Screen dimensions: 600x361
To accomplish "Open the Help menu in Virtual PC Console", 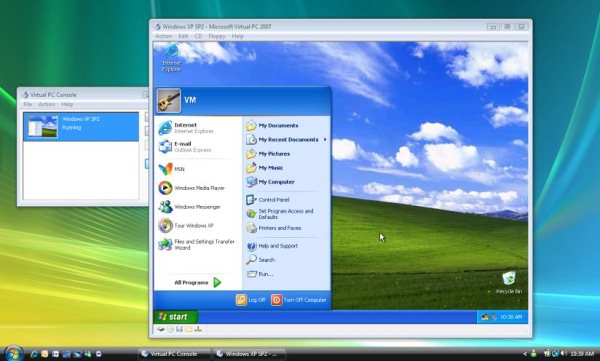I will pos(67,104).
